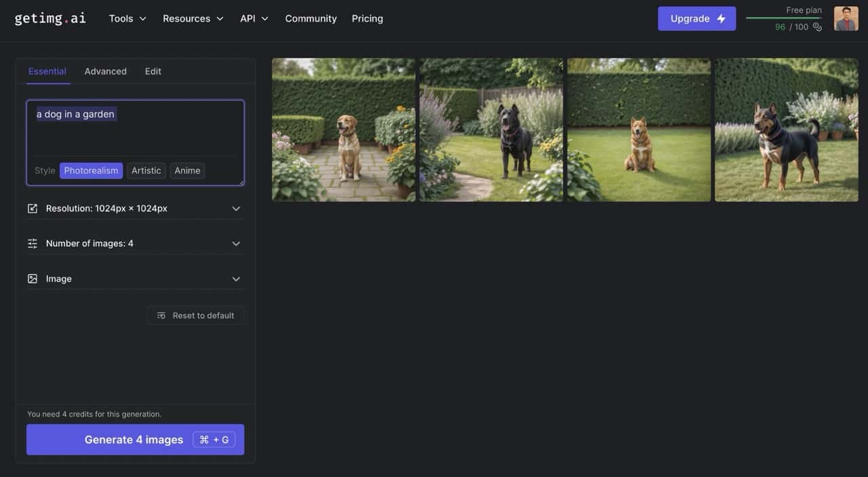
Task: Switch to the Advanced tab
Action: click(105, 71)
